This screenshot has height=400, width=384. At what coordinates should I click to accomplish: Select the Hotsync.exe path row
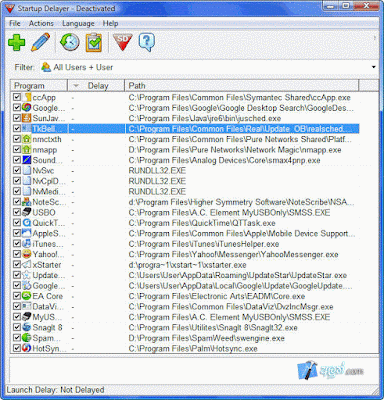click(193, 349)
